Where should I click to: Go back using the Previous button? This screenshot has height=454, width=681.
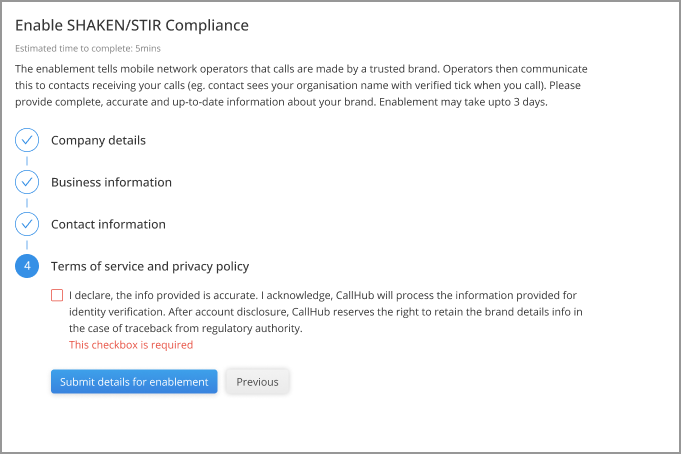click(x=257, y=381)
